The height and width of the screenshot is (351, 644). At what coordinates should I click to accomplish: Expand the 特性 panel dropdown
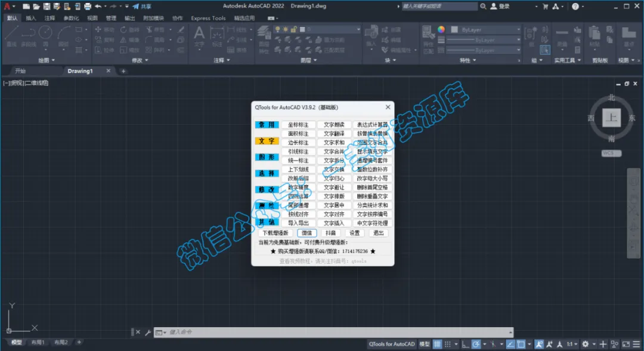point(468,60)
